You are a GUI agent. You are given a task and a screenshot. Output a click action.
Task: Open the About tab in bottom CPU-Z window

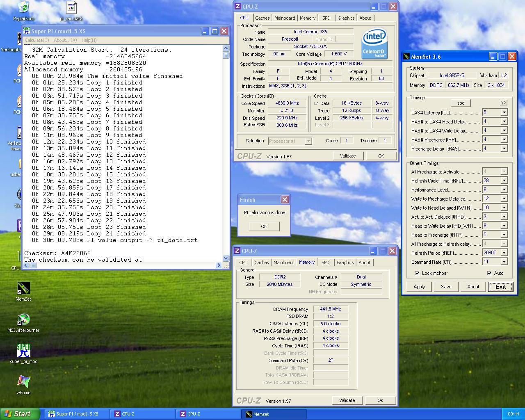pos(364,262)
